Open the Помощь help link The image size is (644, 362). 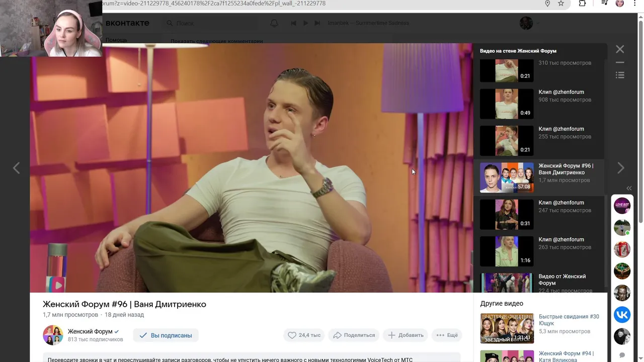[116, 40]
